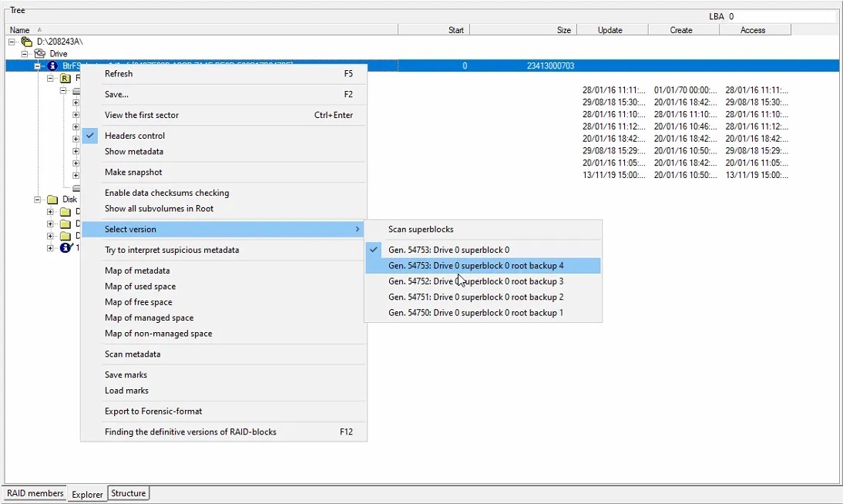Collapse the Disk folder node
The height and width of the screenshot is (504, 843).
pos(38,200)
